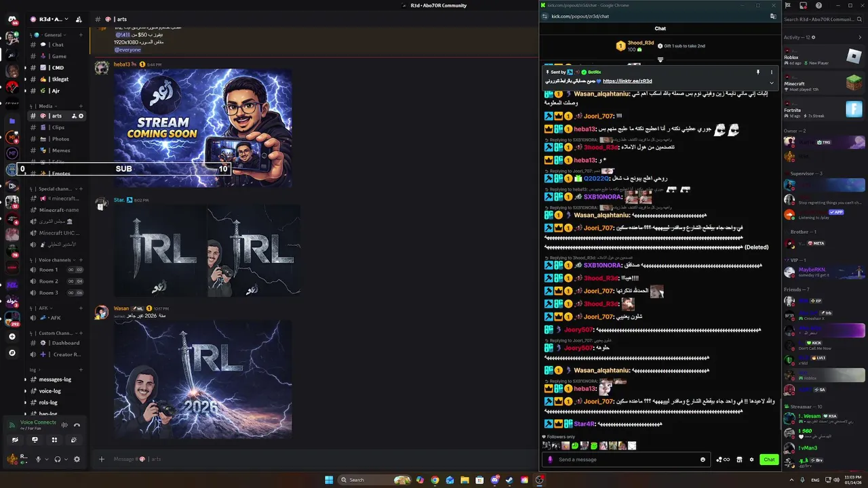Add a server with the plus icon
The height and width of the screenshot is (488, 868).
pyautogui.click(x=12, y=336)
